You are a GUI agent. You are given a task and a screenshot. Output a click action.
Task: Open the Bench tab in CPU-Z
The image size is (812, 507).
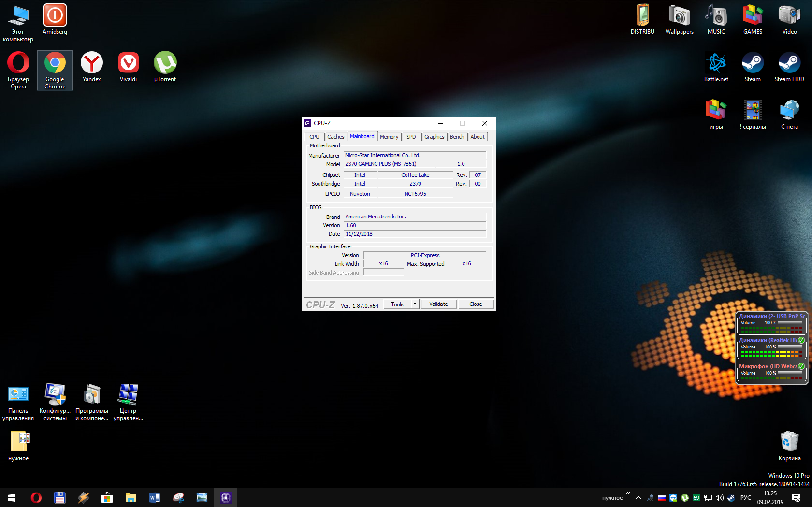[457, 137]
